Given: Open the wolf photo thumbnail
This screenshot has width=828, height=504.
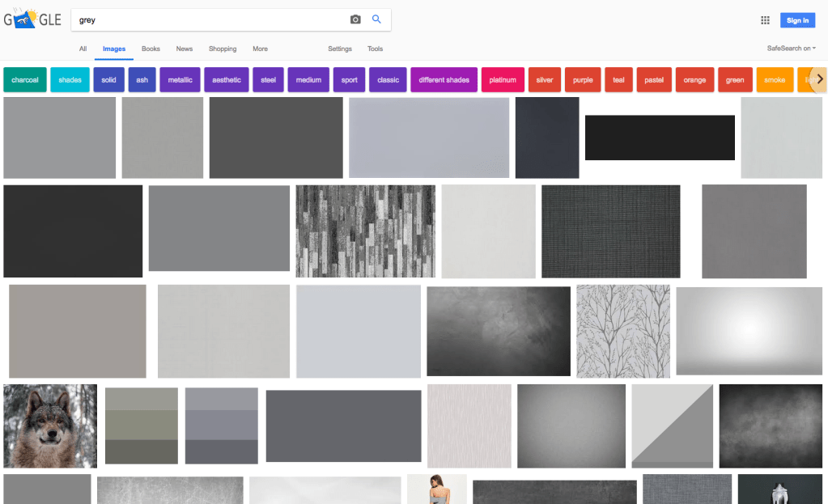Looking at the screenshot, I should coord(49,426).
